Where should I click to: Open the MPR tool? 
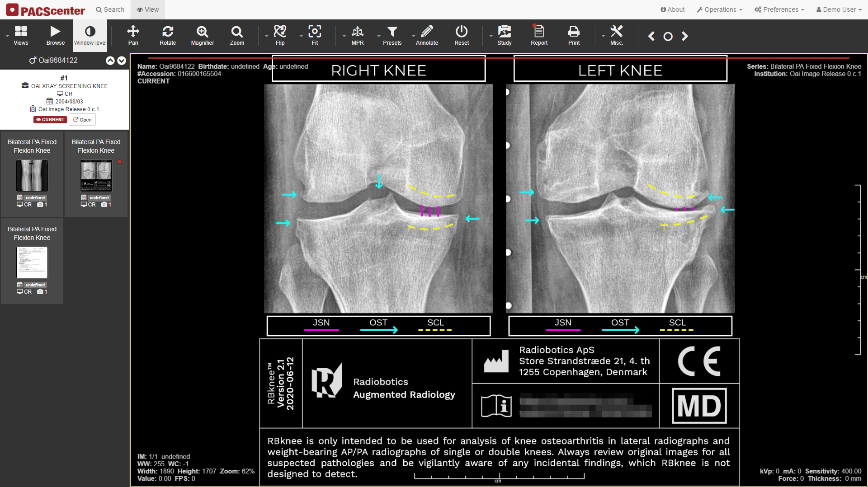click(358, 36)
